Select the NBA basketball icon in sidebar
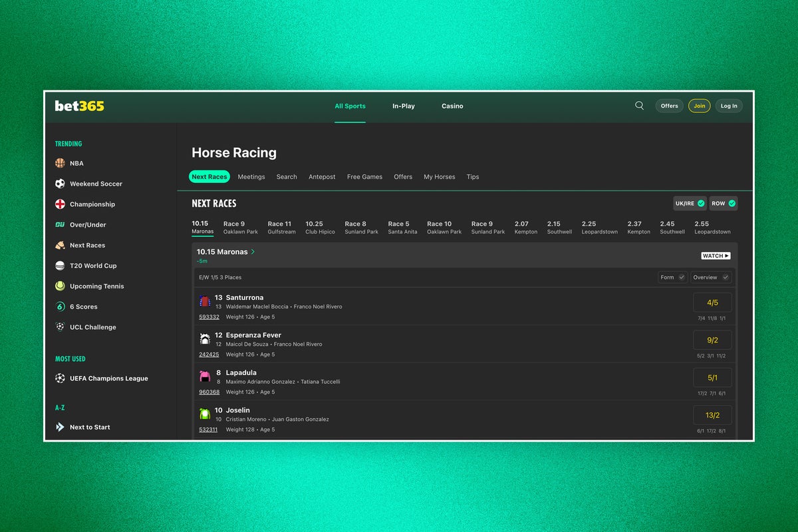The image size is (798, 532). (61, 163)
